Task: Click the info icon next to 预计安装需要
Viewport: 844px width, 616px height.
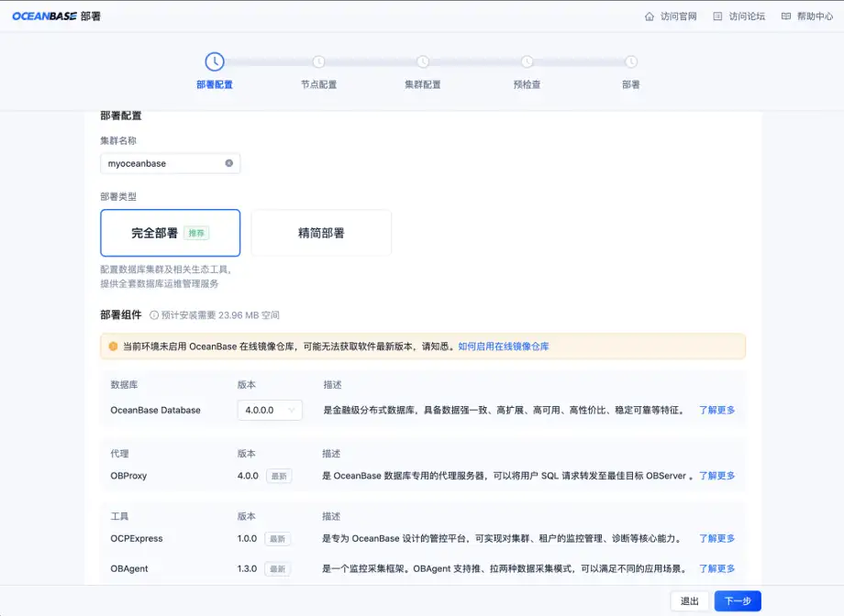Action: tap(156, 314)
